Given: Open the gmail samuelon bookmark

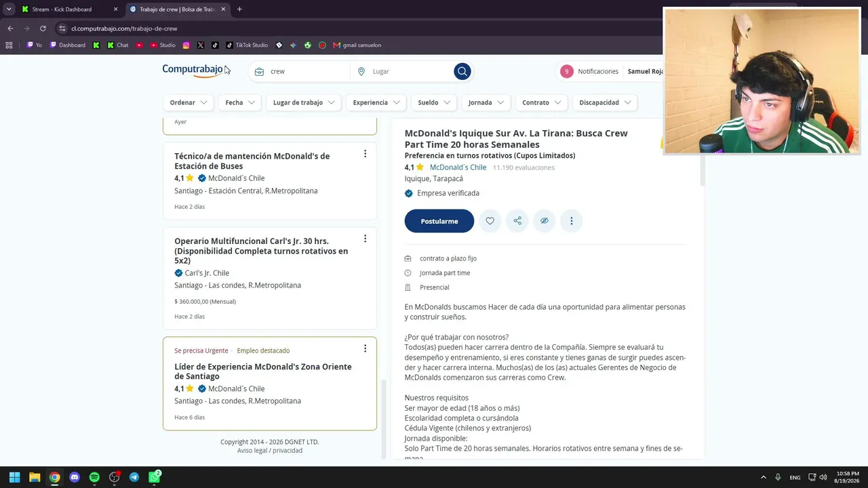Looking at the screenshot, I should pos(357,45).
